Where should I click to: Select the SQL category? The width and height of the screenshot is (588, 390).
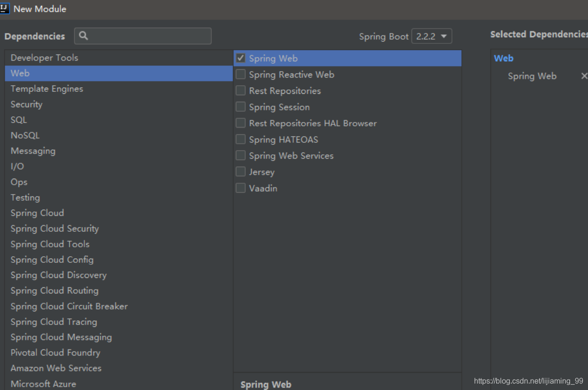[x=119, y=120]
